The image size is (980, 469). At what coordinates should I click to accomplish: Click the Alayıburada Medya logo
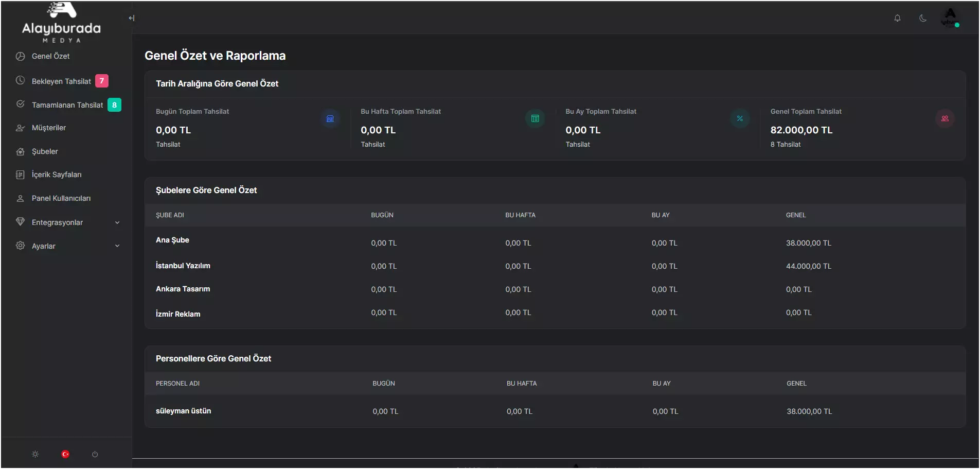click(61, 23)
